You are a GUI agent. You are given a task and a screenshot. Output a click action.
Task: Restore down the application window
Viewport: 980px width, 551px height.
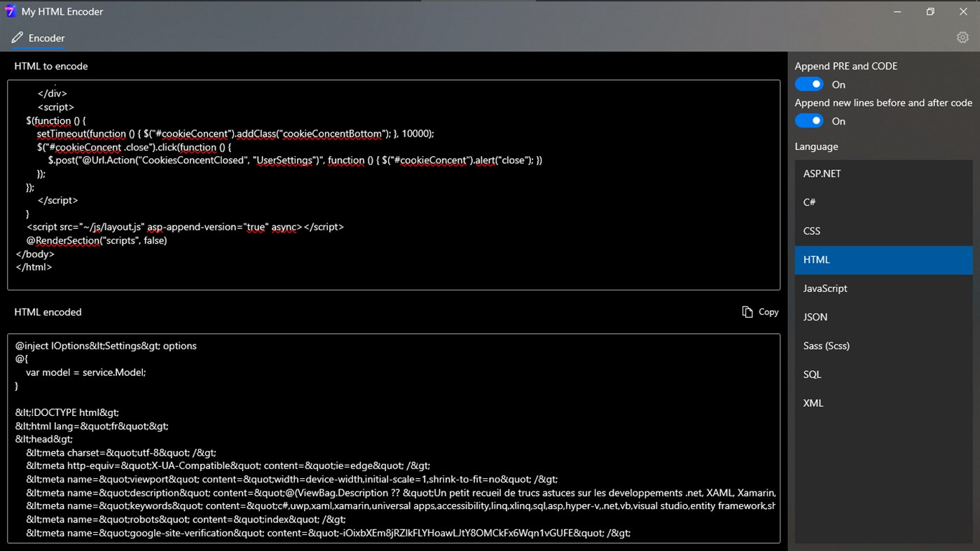(930, 11)
